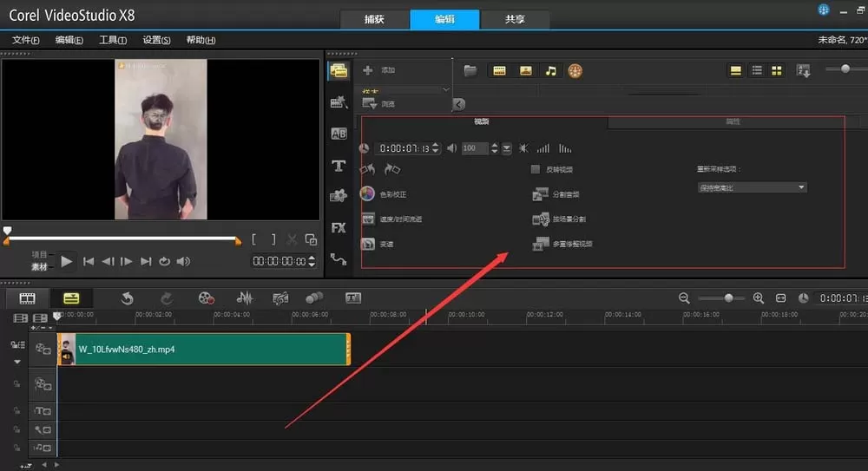Screen dimensions: 868x471
Task: Open the Instant Project library icon
Action: tap(339, 101)
